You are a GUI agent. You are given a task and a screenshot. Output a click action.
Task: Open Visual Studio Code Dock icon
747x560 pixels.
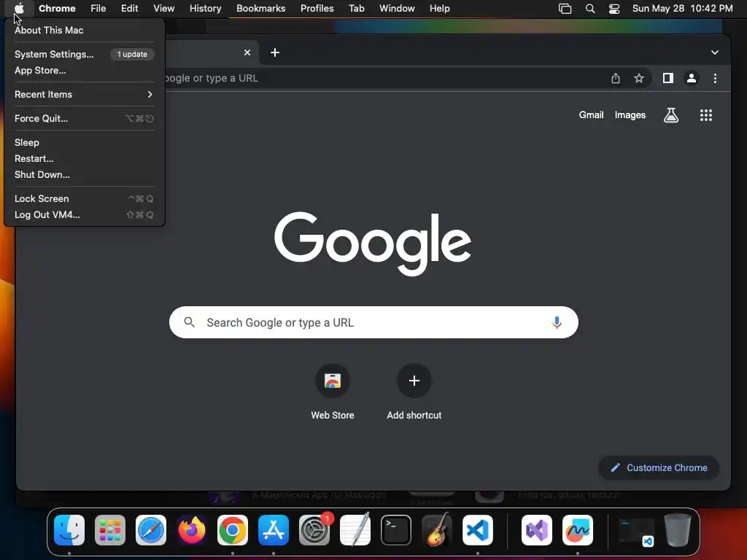pyautogui.click(x=478, y=530)
